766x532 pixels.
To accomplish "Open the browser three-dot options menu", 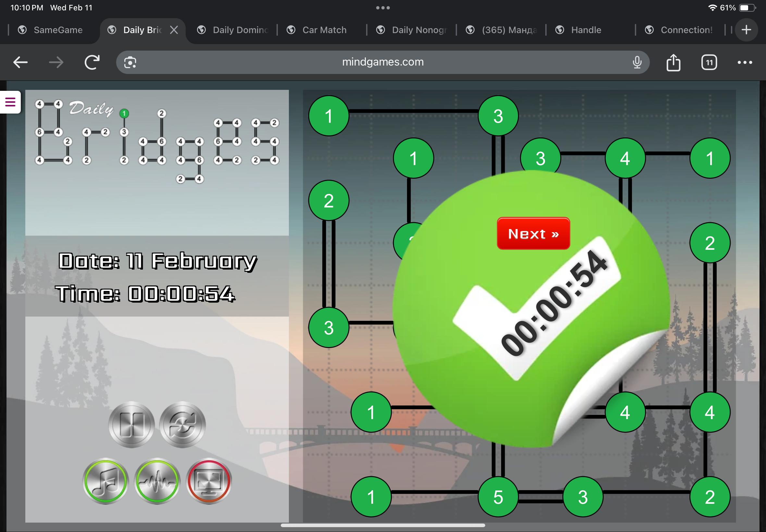I will tap(744, 62).
